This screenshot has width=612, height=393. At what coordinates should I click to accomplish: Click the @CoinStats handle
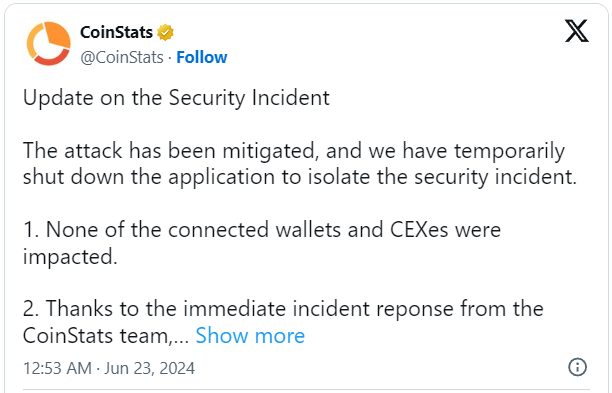tap(122, 58)
